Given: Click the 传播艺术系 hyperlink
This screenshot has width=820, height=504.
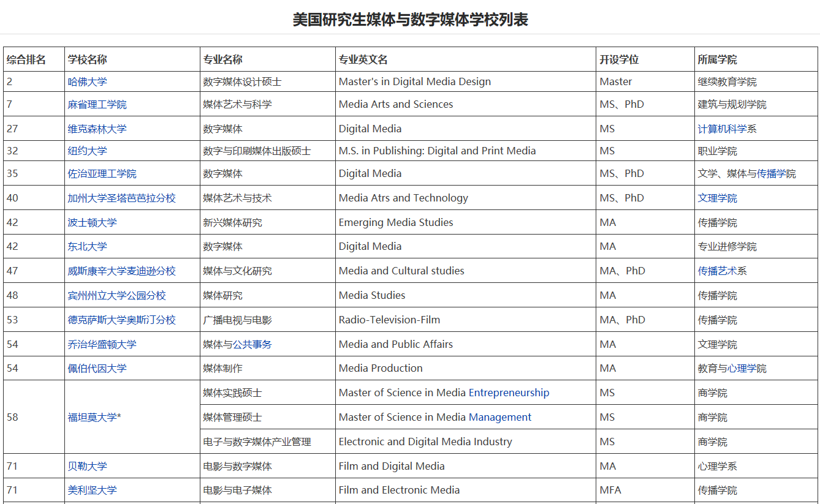Looking at the screenshot, I should (721, 270).
